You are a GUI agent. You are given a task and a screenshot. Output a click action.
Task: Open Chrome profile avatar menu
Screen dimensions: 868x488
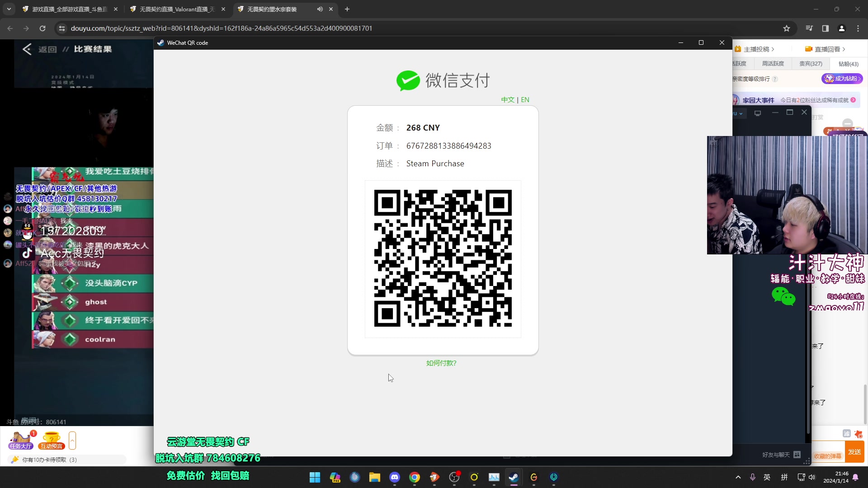pyautogui.click(x=842, y=28)
